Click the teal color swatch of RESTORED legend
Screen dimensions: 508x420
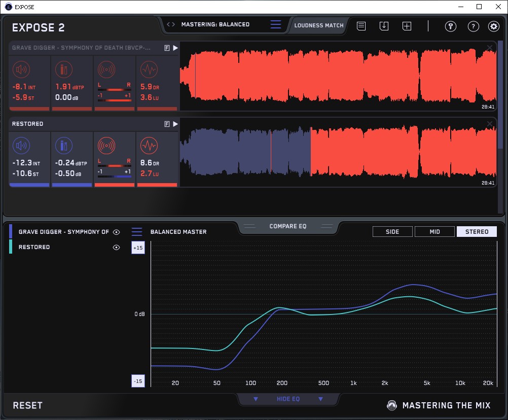pyautogui.click(x=11, y=247)
